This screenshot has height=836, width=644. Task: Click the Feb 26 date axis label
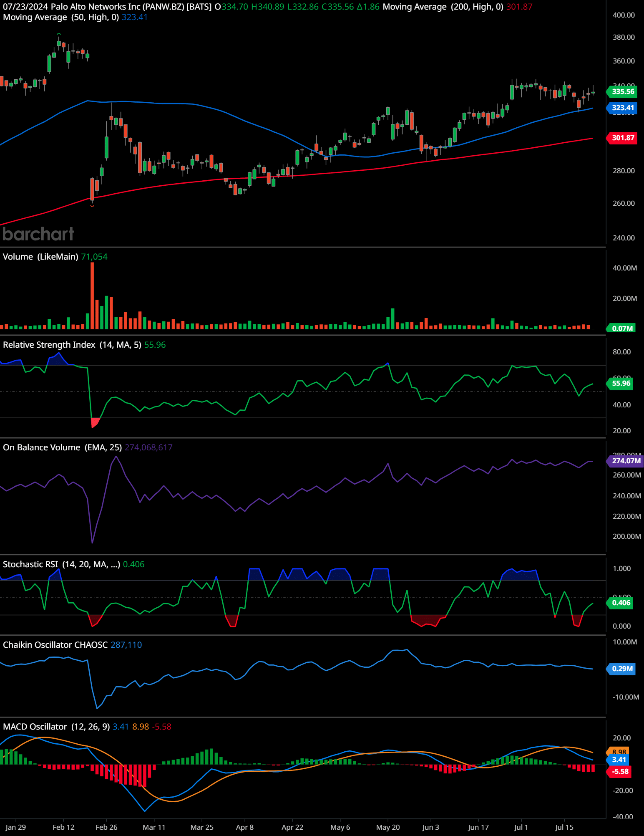coord(106,827)
